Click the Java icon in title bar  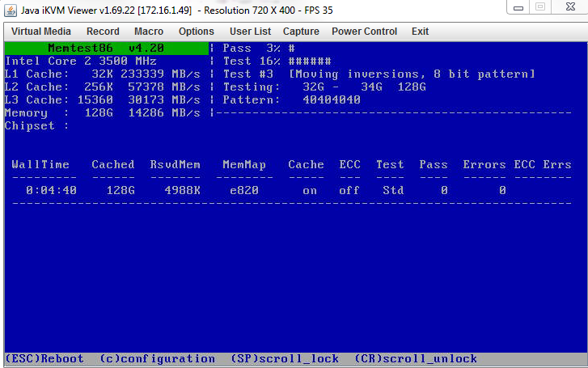tap(11, 11)
